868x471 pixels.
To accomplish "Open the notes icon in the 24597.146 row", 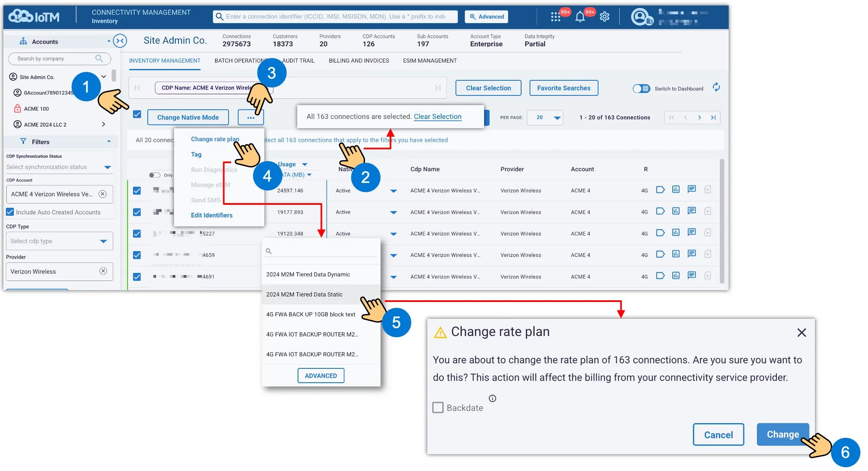I will [x=691, y=189].
